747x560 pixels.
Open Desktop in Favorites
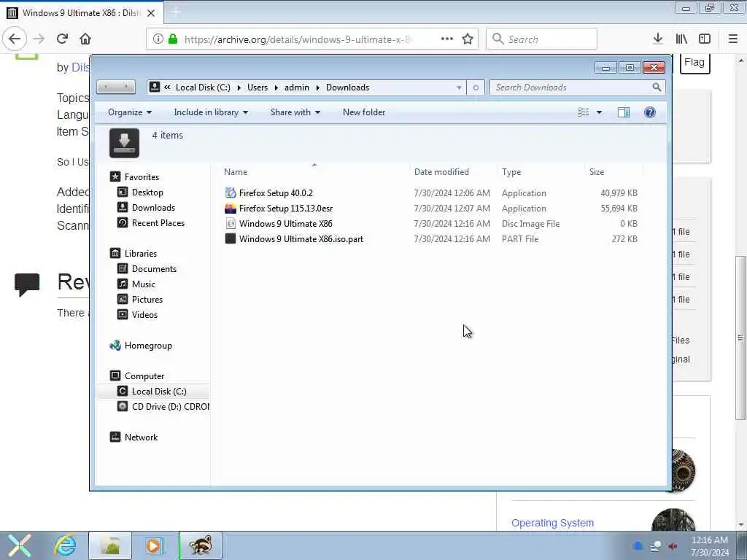tap(147, 192)
